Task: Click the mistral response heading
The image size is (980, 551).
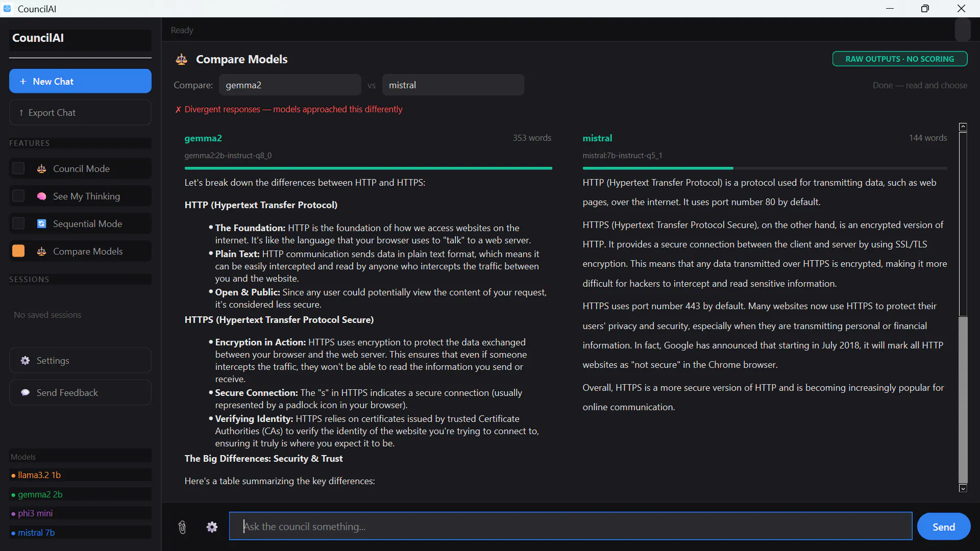Action: (x=597, y=138)
